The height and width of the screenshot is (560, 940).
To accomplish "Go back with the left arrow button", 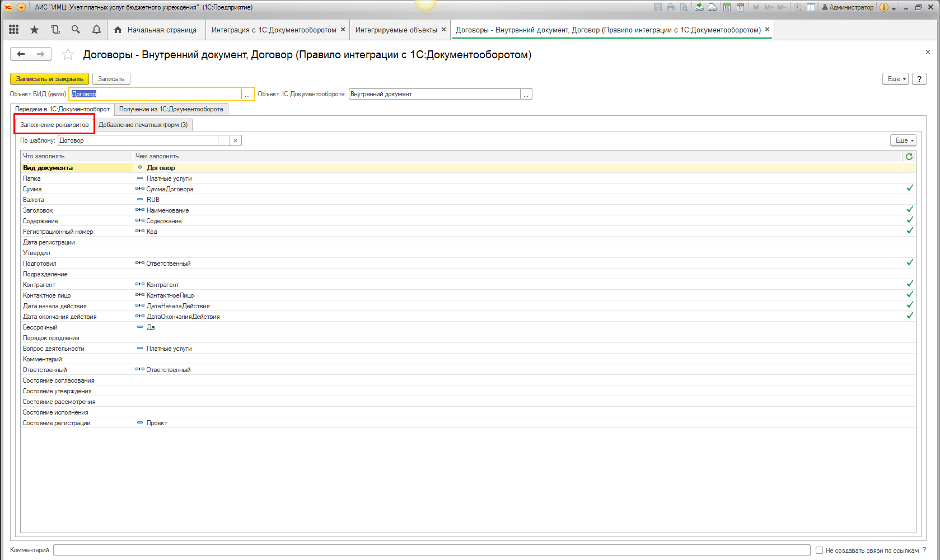I will click(x=21, y=54).
